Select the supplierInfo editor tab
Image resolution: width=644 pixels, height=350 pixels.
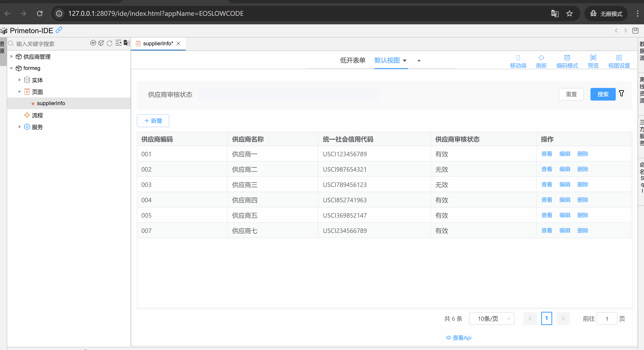point(158,44)
